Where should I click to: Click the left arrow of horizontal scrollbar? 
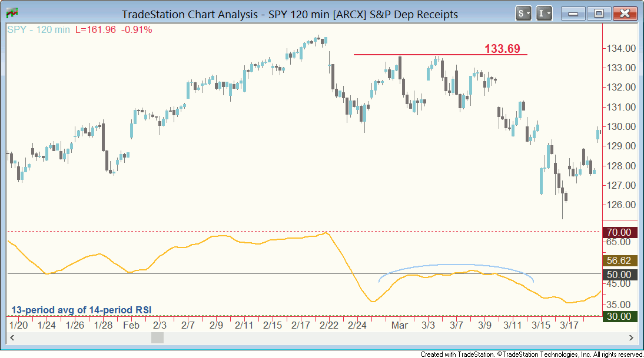click(x=12, y=338)
